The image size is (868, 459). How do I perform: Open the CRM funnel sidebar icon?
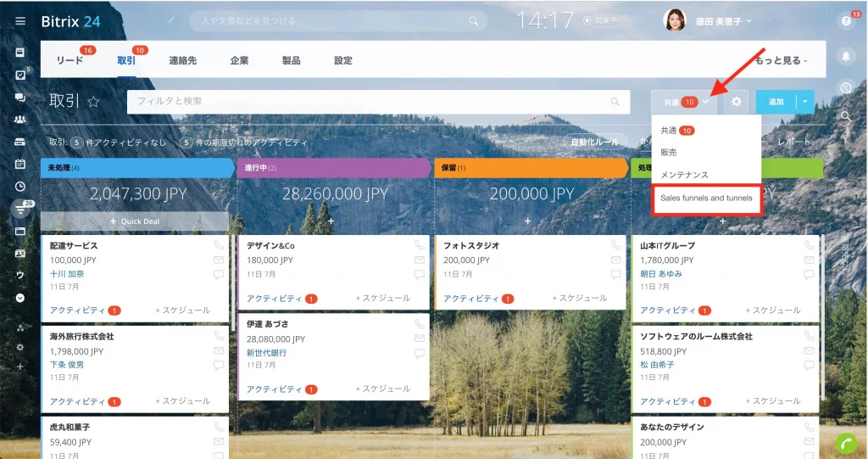[x=20, y=210]
